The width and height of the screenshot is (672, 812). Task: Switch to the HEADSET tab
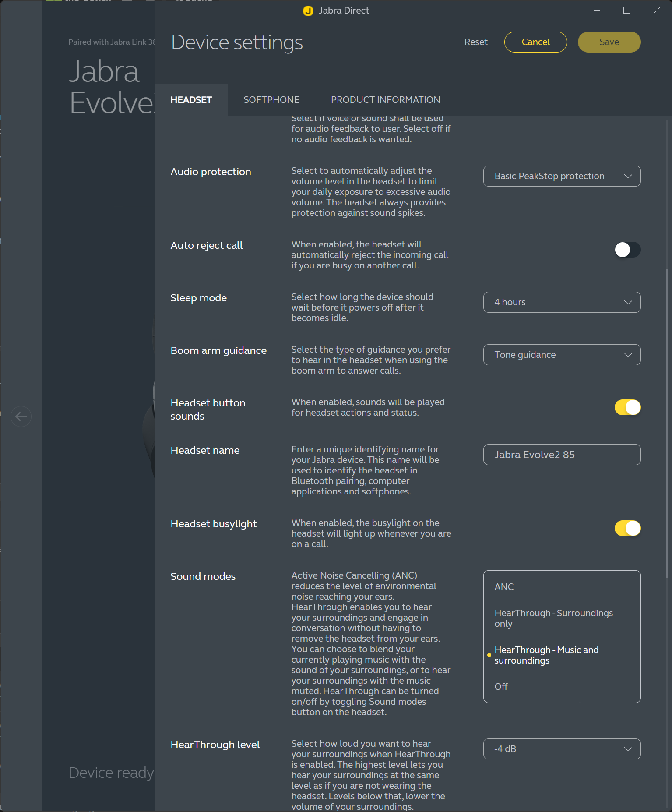click(x=191, y=100)
